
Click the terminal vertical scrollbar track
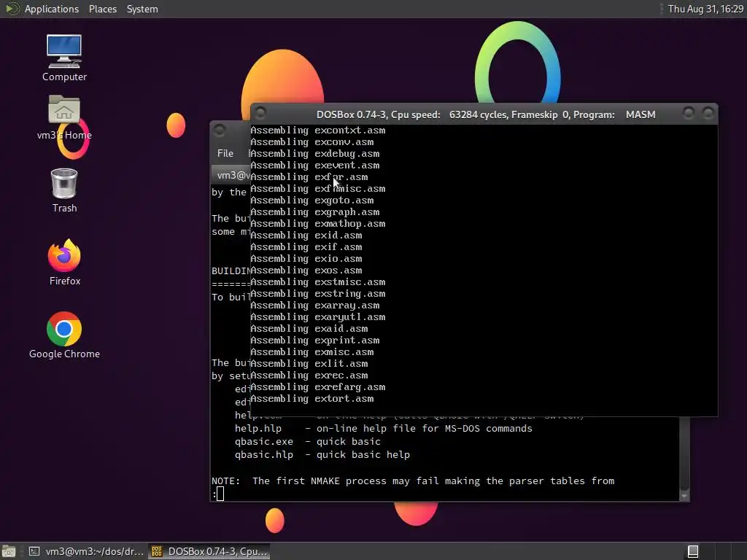click(x=684, y=452)
